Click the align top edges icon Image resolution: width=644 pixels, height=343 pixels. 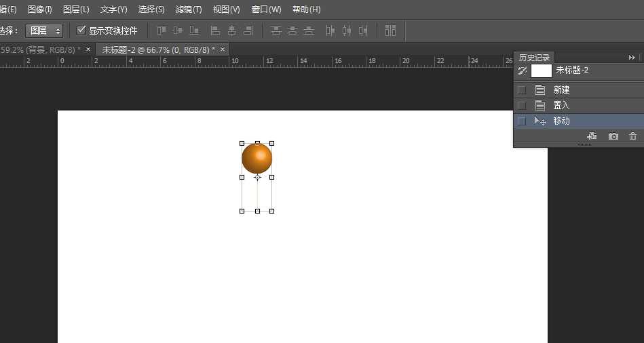pos(162,31)
